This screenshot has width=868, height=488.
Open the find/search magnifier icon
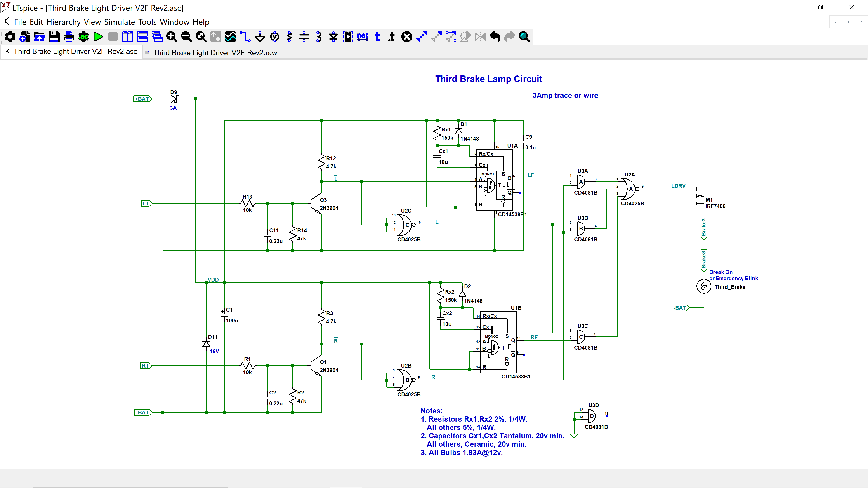pos(524,37)
